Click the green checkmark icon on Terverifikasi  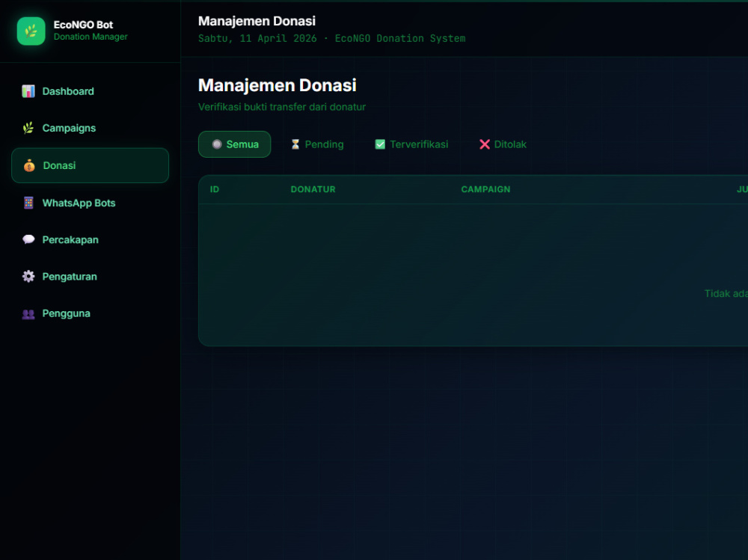point(380,144)
